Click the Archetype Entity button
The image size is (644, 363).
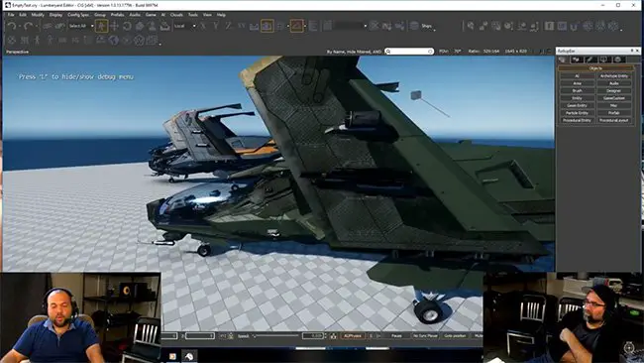(614, 76)
